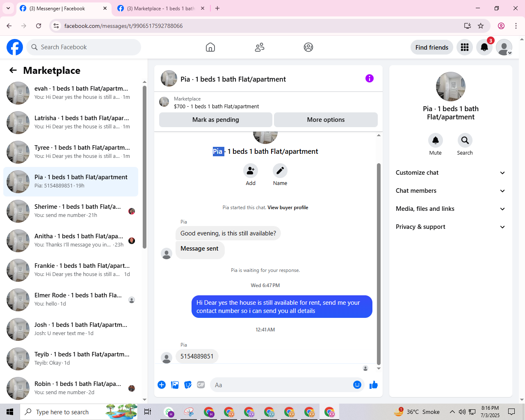Open Facebook home via the logo

coord(15,47)
